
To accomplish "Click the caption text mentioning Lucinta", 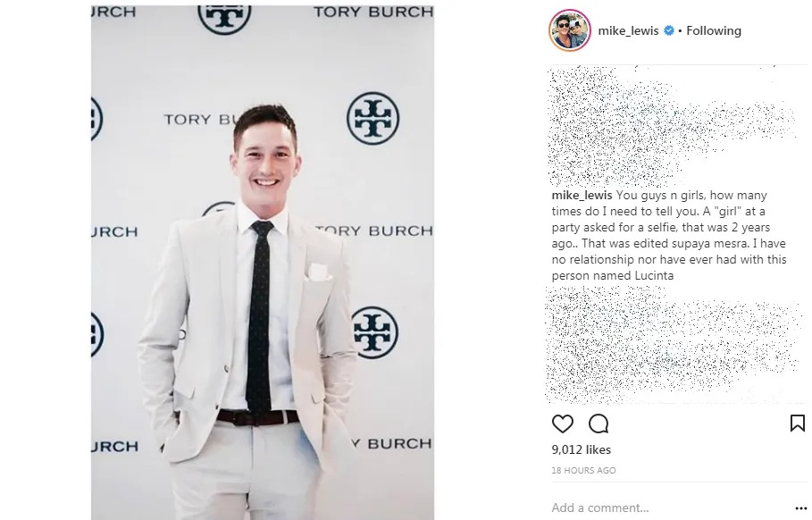I will pyautogui.click(x=669, y=235).
